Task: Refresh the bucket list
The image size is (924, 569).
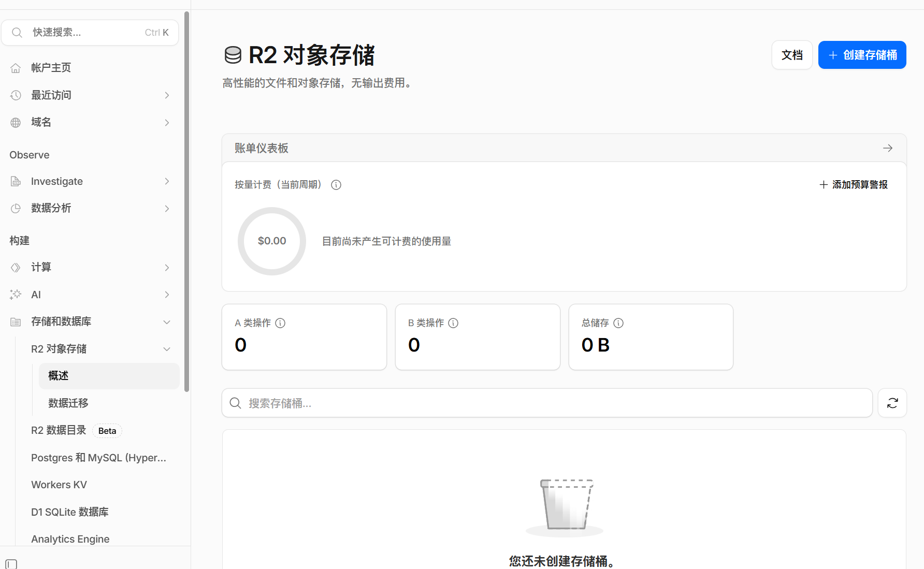Action: click(892, 403)
